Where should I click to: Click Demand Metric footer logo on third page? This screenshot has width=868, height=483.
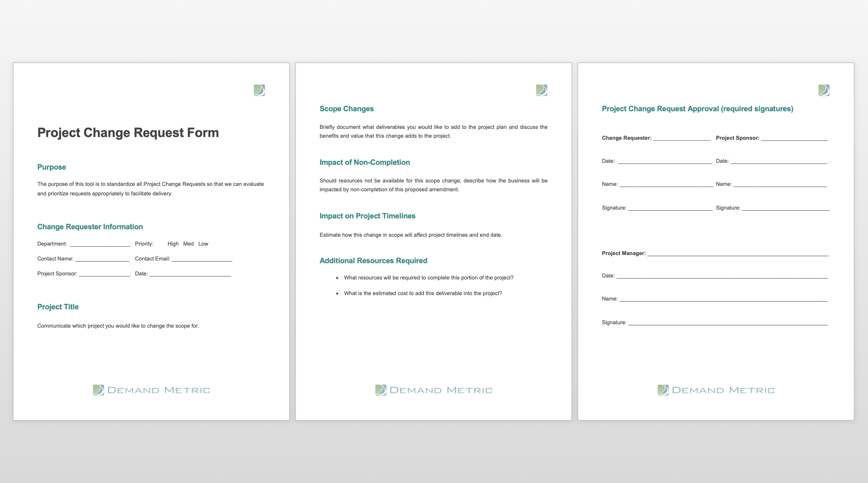pos(716,390)
